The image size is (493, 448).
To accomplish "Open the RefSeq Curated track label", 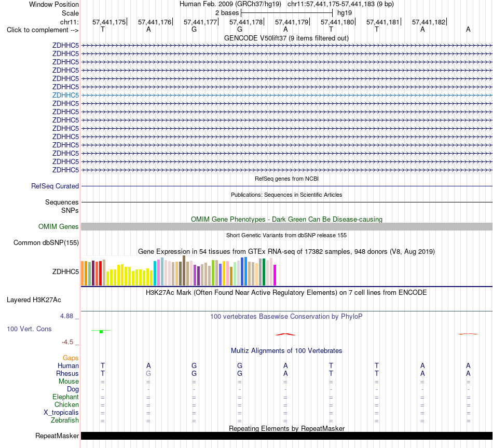I will coord(55,186).
